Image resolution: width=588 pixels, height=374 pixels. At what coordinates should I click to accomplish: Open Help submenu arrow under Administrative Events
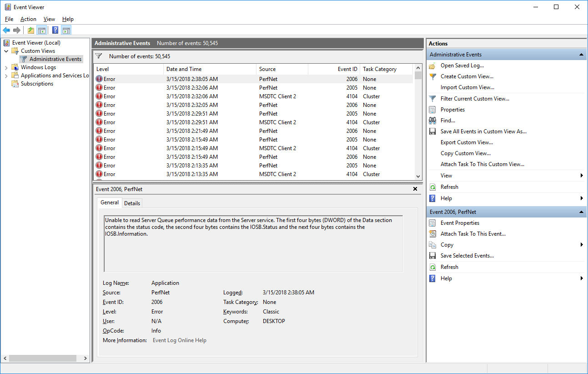tap(582, 198)
